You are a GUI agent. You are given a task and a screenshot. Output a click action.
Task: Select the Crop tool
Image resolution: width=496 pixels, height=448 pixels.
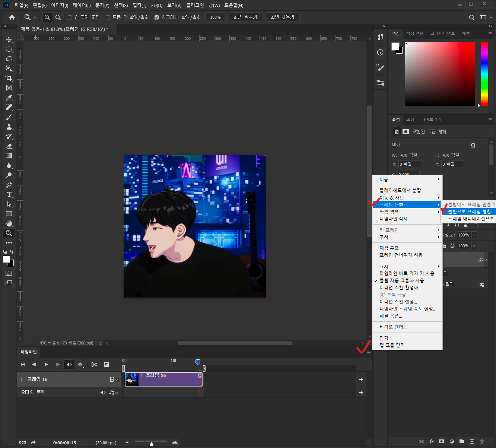[9, 78]
